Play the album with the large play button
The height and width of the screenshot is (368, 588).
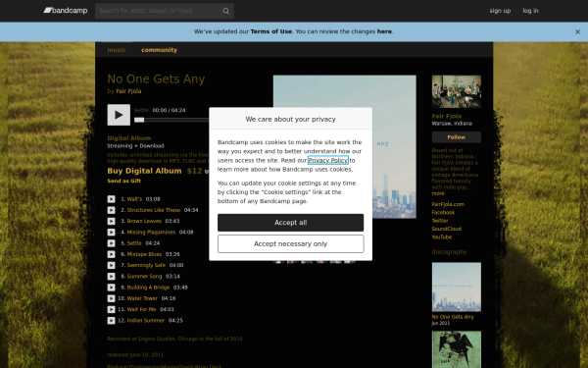(x=119, y=115)
